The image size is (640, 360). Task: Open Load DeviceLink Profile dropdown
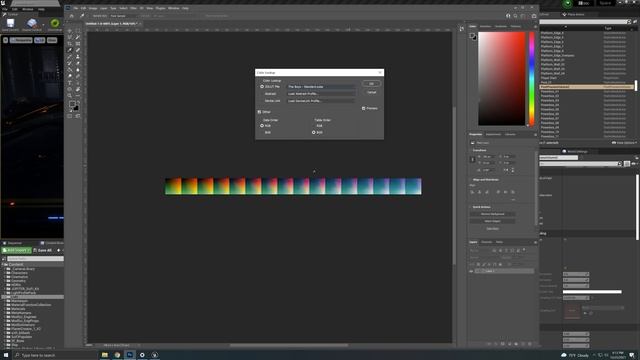321,101
